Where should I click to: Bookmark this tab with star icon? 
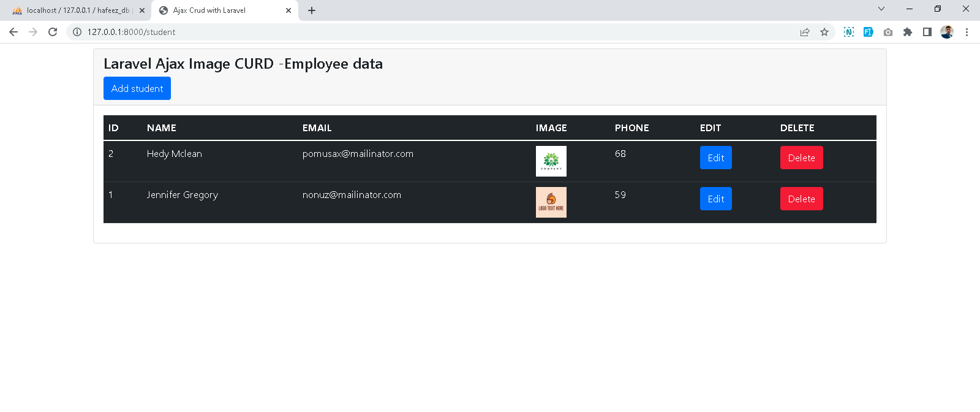824,32
